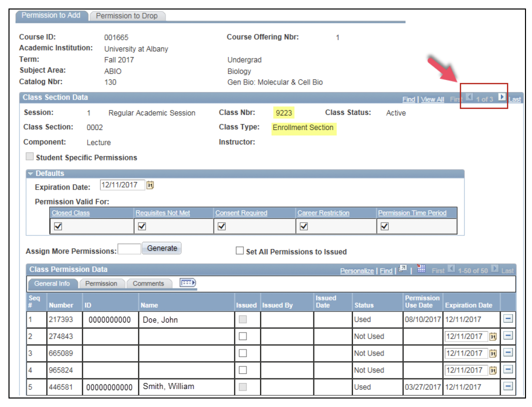Viewport: 532px width, 407px height.
Task: Open calendar icon for permission 274843
Action: (x=493, y=336)
